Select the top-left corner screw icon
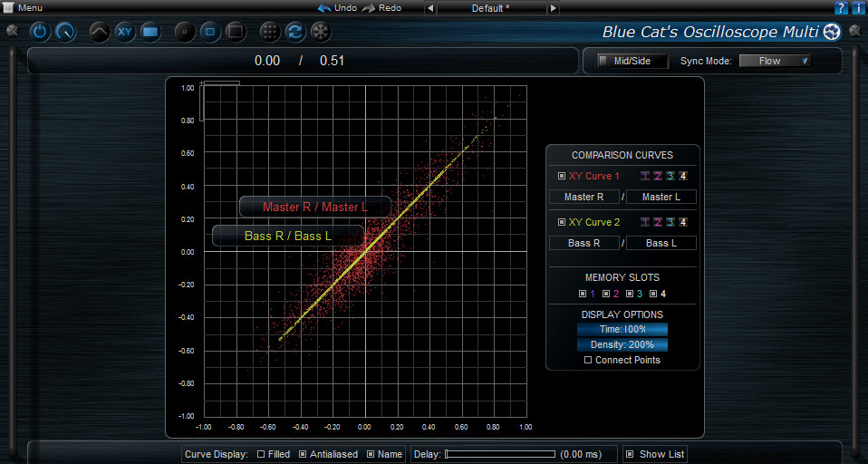The width and height of the screenshot is (868, 464). click(x=12, y=30)
